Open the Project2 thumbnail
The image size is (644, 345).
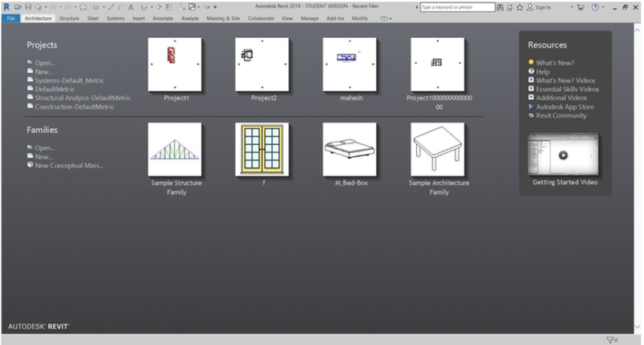pos(262,64)
